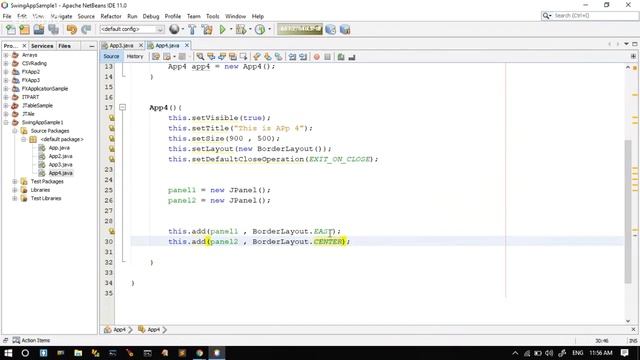
Task: Click the Shift Line Right icon
Action: (x=303, y=57)
